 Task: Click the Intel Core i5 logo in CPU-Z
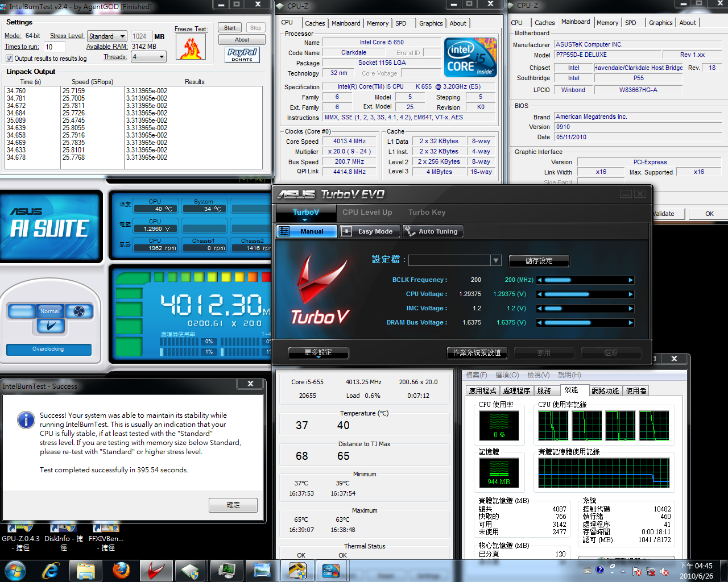(470, 57)
